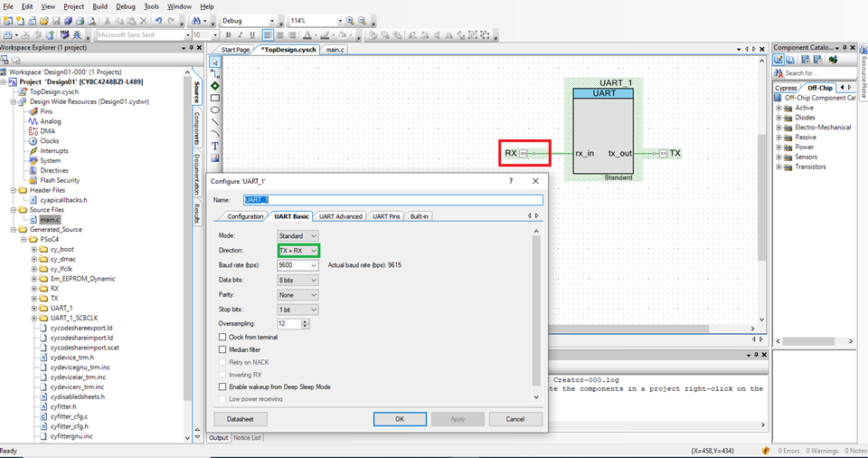Select Clocks under Design Wide Resources

click(49, 141)
